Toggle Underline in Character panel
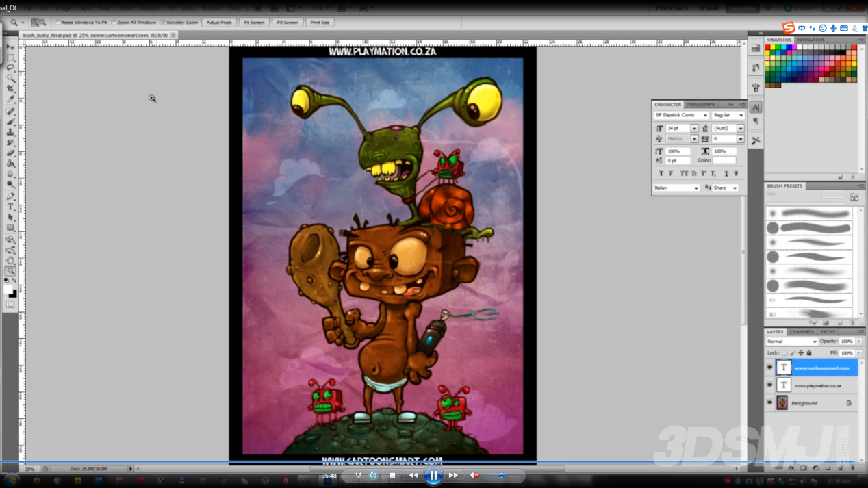The width and height of the screenshot is (868, 488). tap(726, 174)
